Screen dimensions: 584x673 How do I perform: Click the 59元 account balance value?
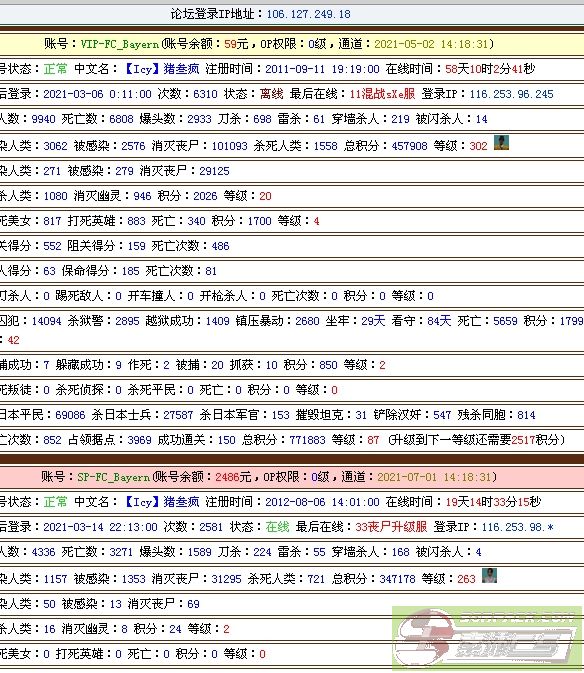236,44
